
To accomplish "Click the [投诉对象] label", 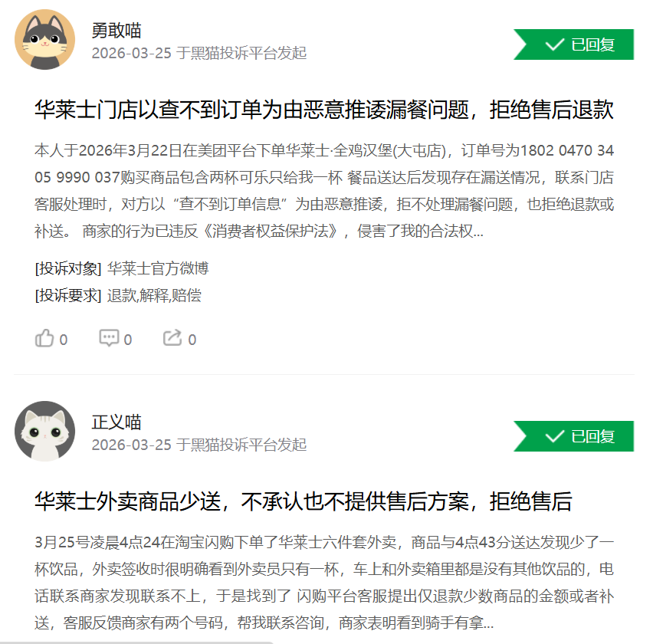I will pos(68,268).
